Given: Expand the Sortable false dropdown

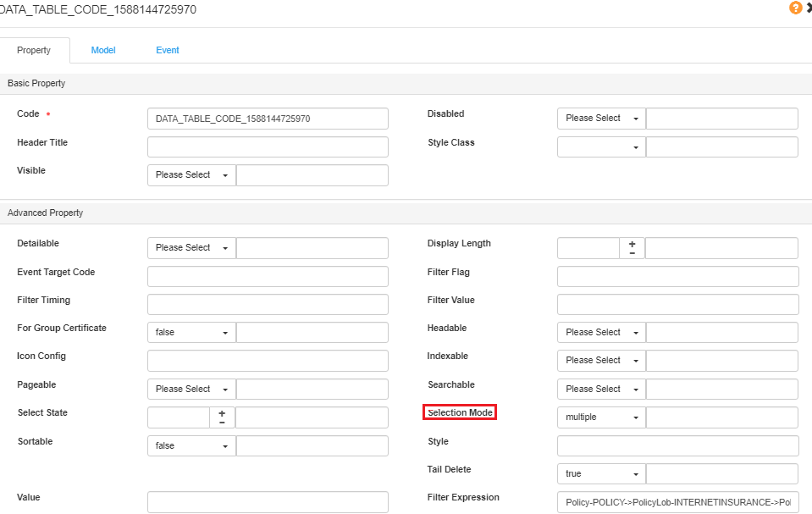Looking at the screenshot, I should [191, 446].
